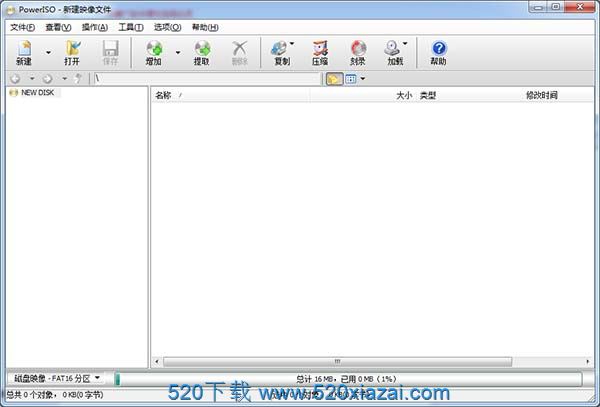The height and width of the screenshot is (407, 600).
Task: Click the path address input field
Action: click(x=207, y=78)
